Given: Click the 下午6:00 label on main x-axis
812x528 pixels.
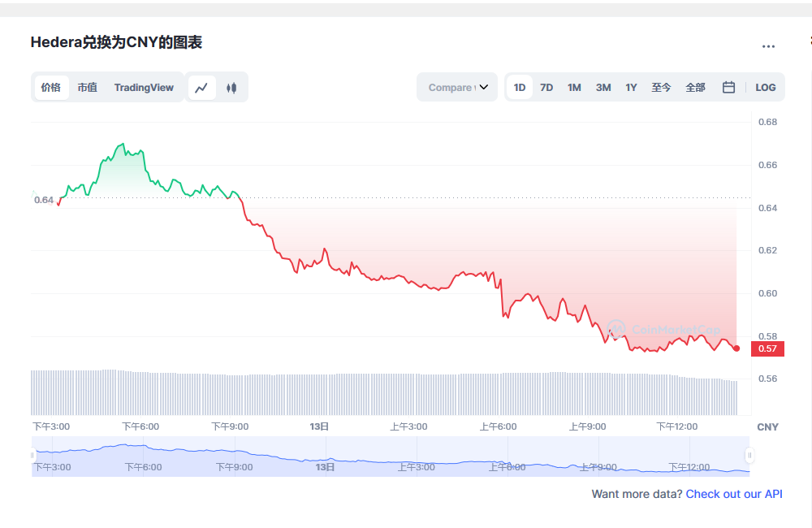Looking at the screenshot, I should 140,426.
